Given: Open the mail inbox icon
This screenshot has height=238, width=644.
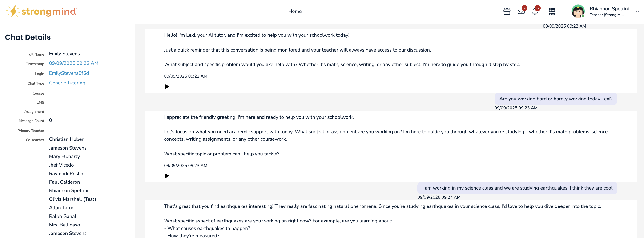Looking at the screenshot, I should (x=521, y=12).
